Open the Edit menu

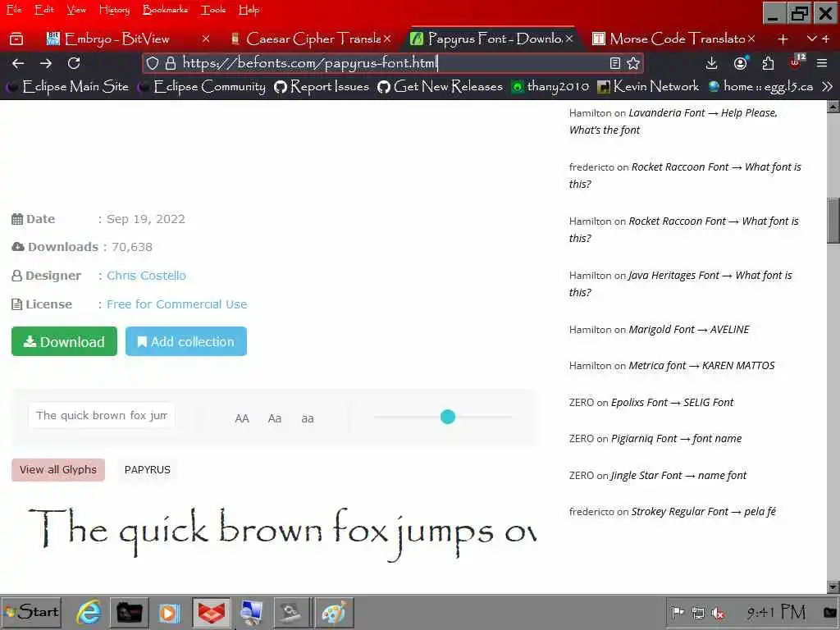coord(44,10)
